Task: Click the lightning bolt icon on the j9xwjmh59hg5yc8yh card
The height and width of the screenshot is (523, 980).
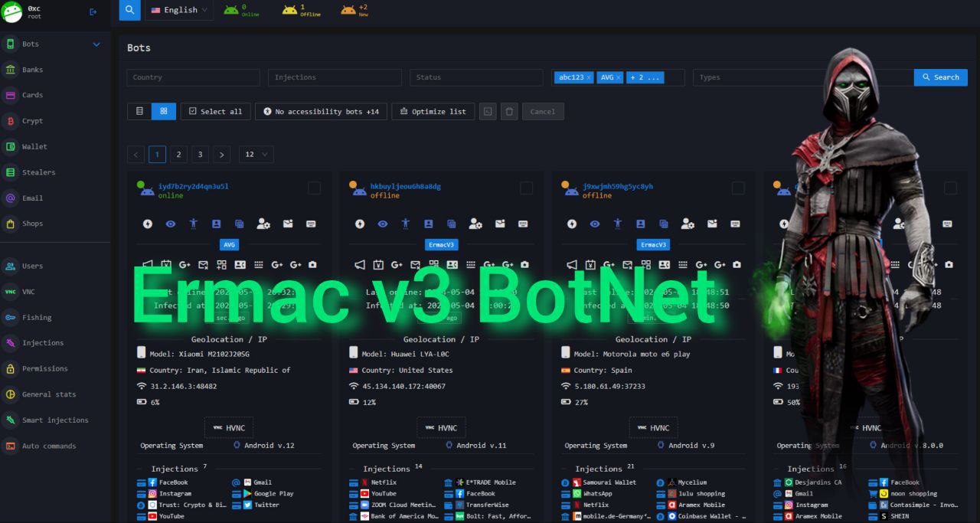Action: click(571, 224)
